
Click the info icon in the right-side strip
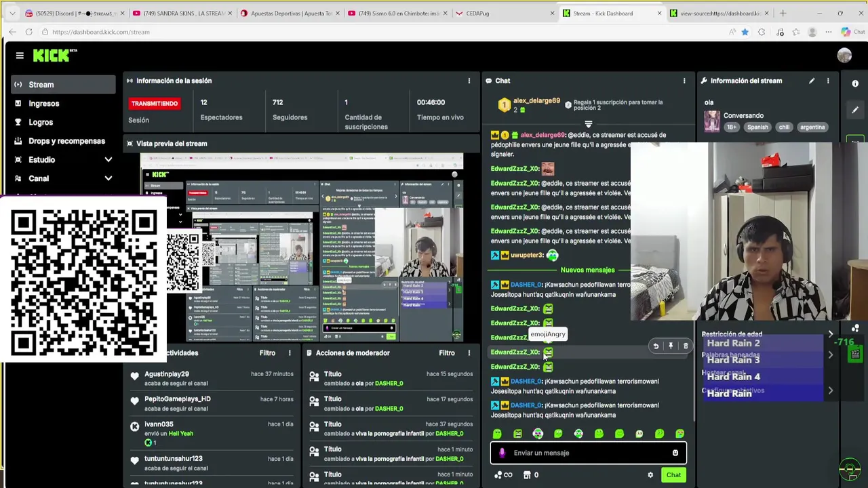click(x=855, y=83)
